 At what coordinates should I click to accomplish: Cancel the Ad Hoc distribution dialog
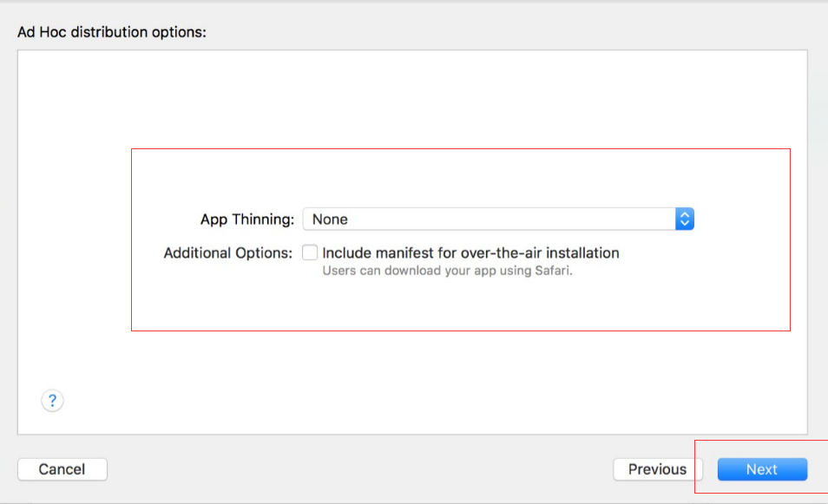coord(62,469)
